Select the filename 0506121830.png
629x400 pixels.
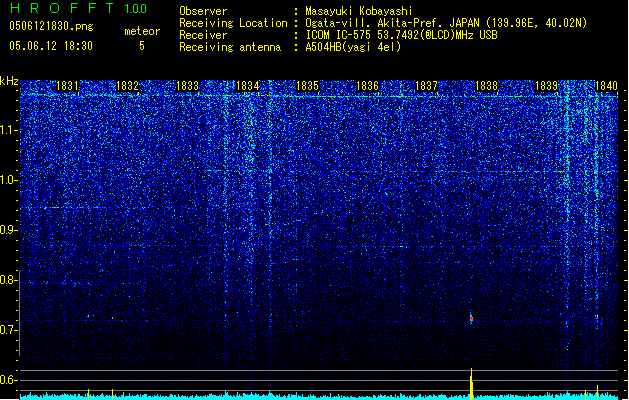[51, 26]
